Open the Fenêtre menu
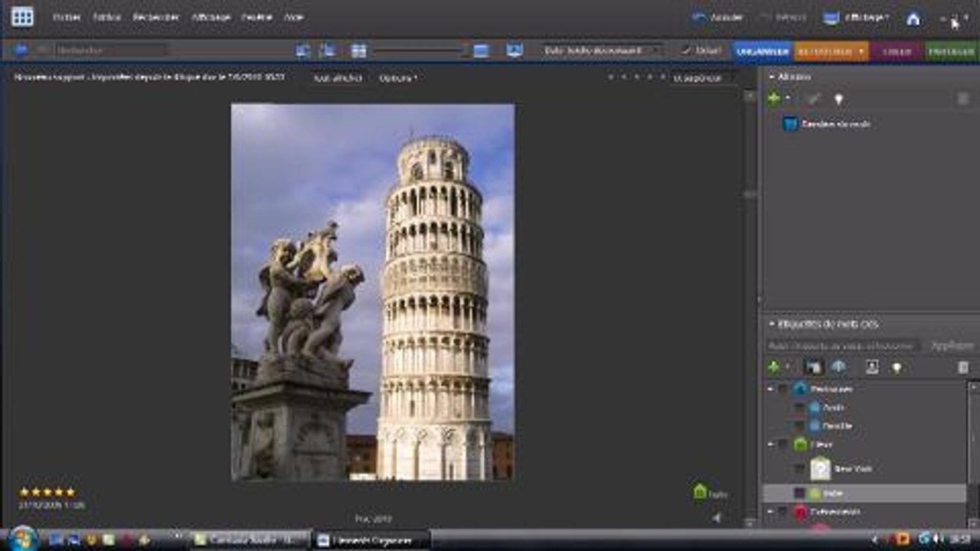980x551 pixels. point(257,17)
